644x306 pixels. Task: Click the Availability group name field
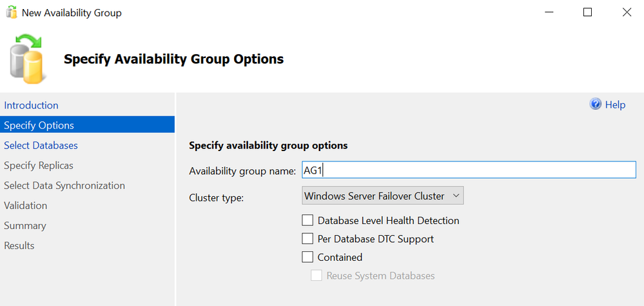469,170
